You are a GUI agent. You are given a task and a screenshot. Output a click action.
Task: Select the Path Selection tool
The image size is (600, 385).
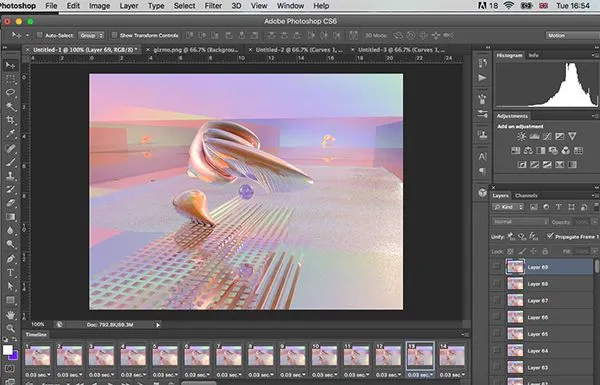tap(10, 286)
